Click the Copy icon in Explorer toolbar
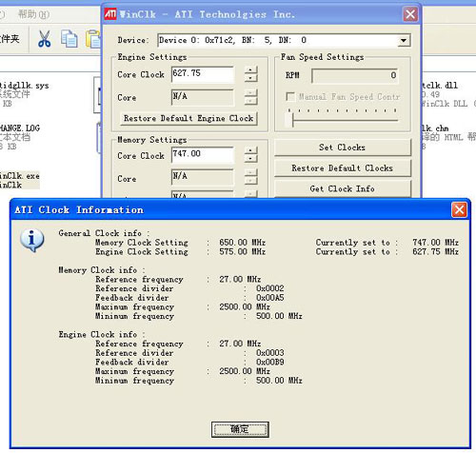This screenshot has height=453, width=476. [69, 39]
